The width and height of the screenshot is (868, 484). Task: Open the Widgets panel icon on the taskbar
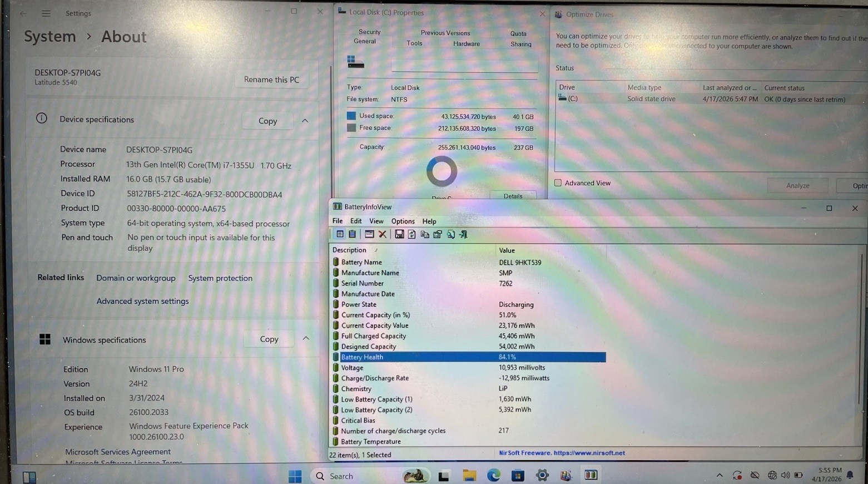[x=29, y=477]
